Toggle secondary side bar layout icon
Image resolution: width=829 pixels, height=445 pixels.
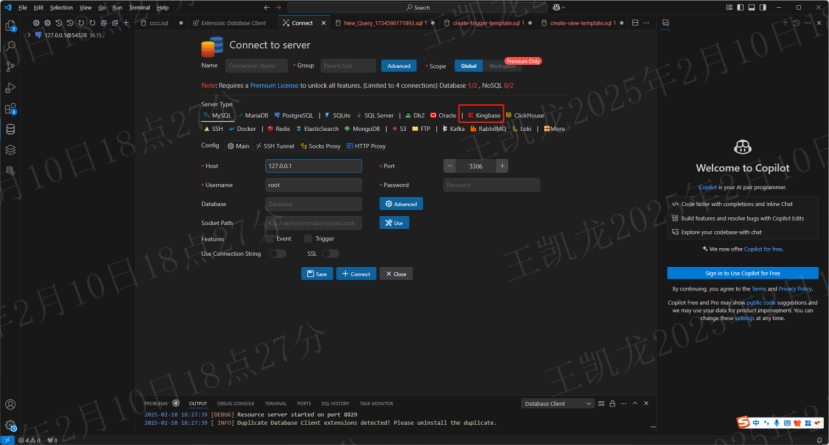point(762,7)
